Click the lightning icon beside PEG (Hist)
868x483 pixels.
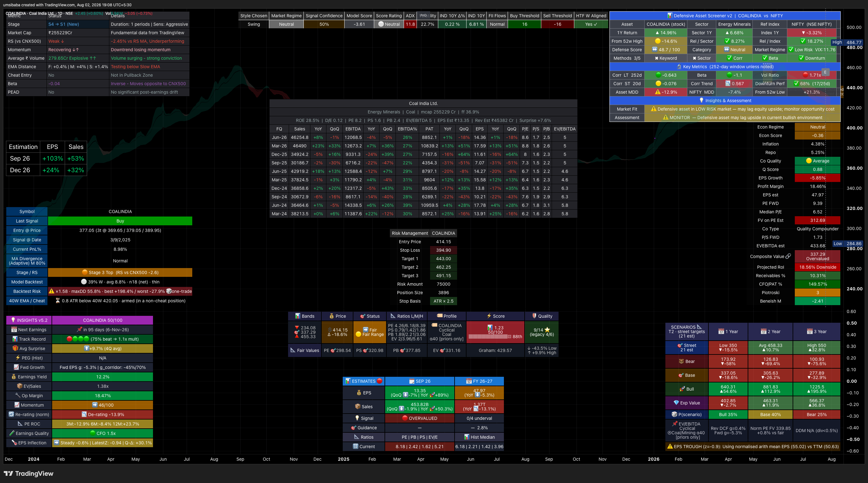(x=18, y=358)
